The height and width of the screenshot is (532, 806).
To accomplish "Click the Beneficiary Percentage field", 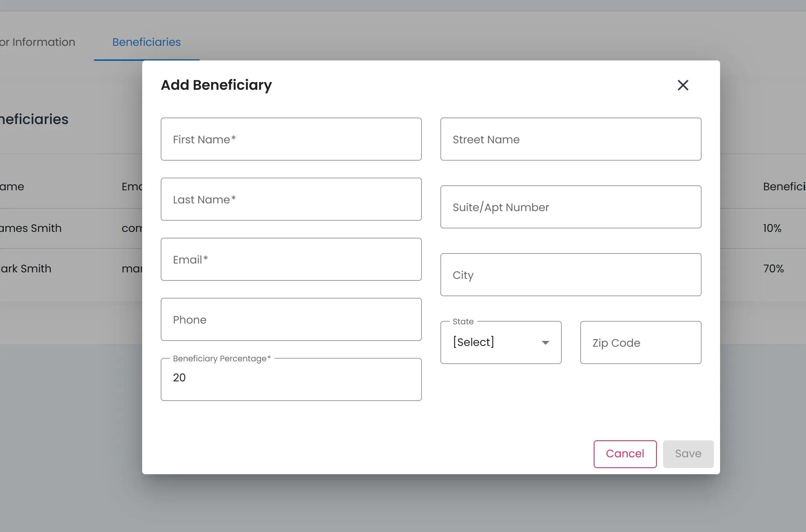I will [x=291, y=379].
